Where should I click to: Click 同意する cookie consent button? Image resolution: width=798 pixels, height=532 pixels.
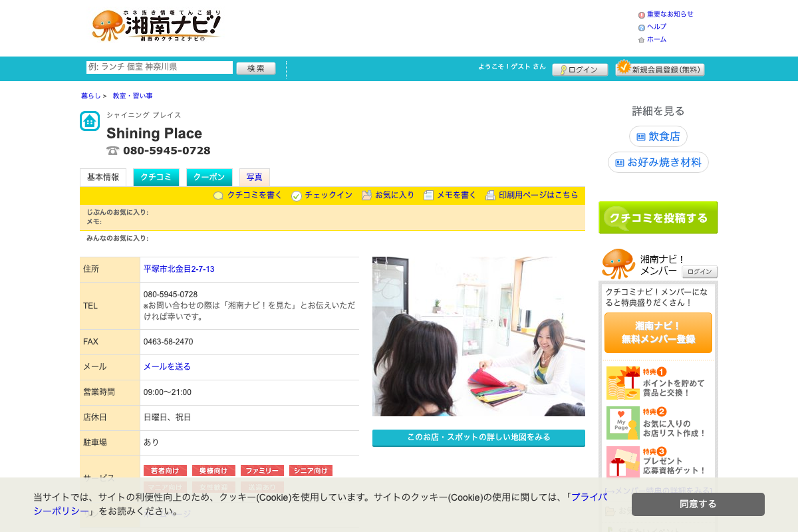coord(698,504)
